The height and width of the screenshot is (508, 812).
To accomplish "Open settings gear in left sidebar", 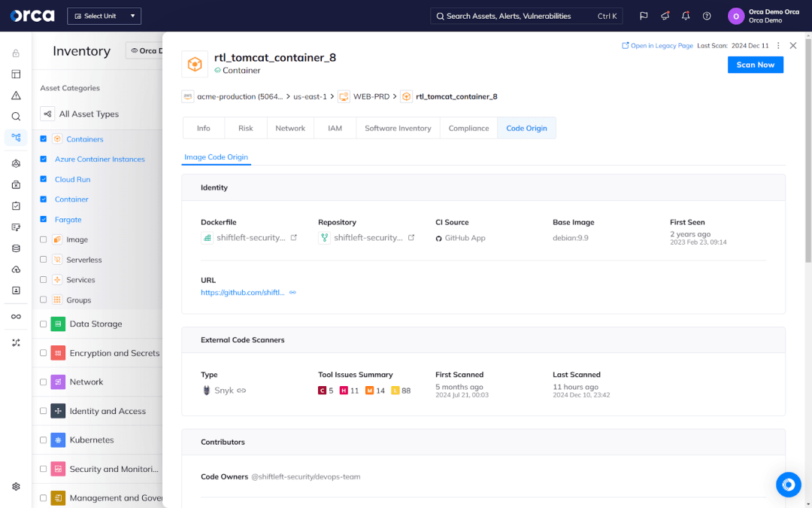I will (16, 487).
